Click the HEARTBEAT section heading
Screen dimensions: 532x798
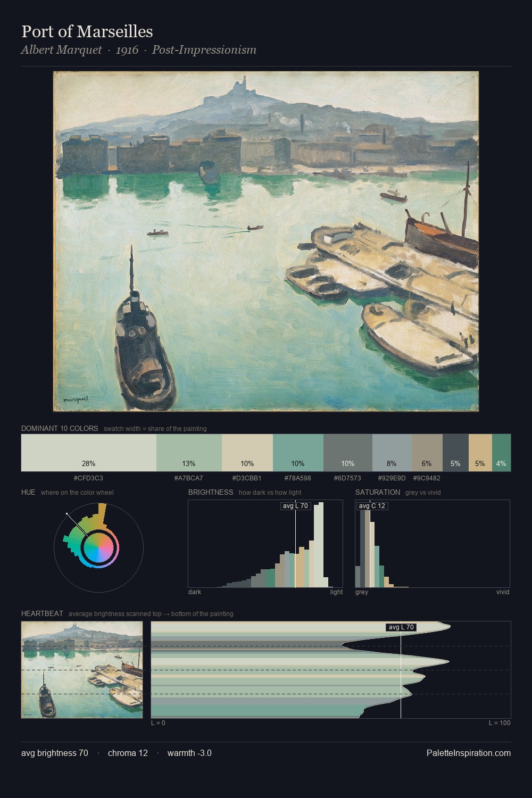click(x=42, y=613)
